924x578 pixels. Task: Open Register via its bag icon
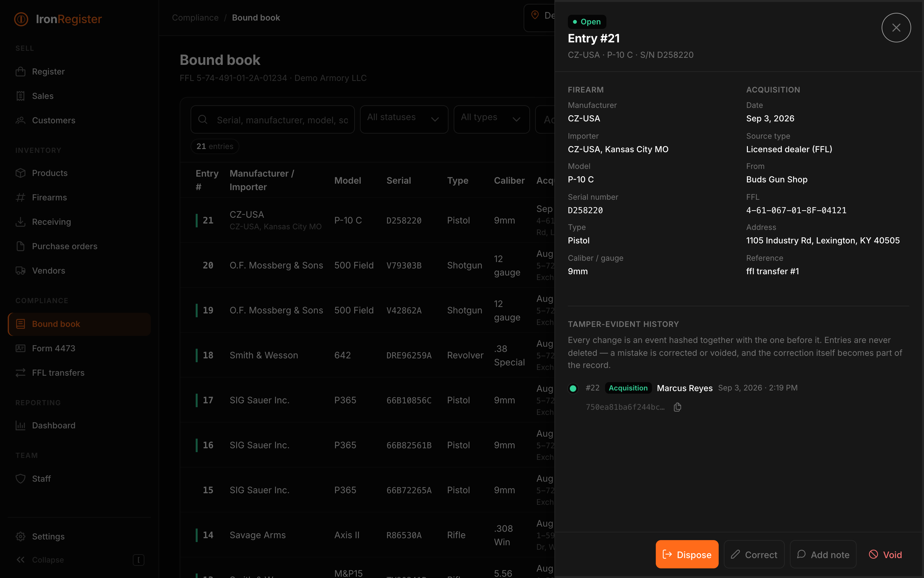[21, 72]
